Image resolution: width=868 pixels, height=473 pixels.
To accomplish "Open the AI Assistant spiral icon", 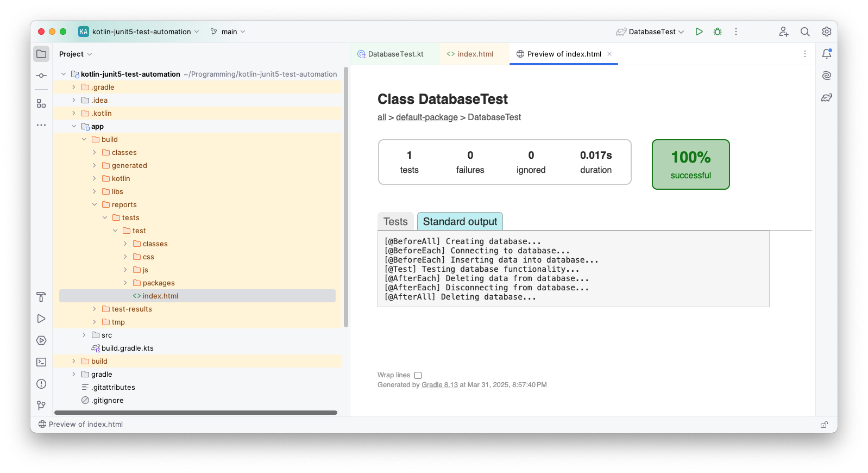I will click(x=827, y=76).
